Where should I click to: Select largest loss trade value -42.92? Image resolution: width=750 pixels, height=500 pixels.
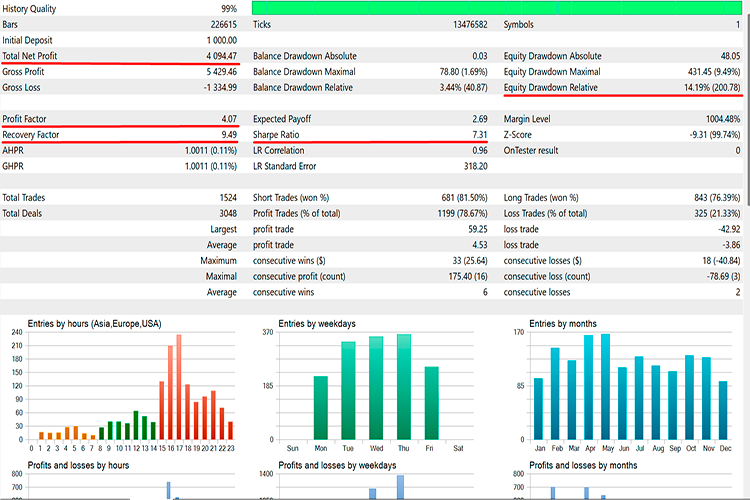pyautogui.click(x=729, y=230)
